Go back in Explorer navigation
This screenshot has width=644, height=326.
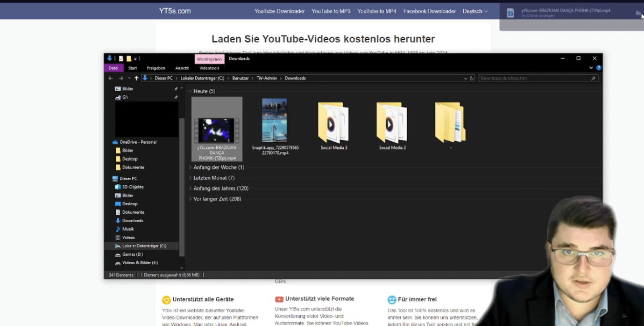click(111, 79)
